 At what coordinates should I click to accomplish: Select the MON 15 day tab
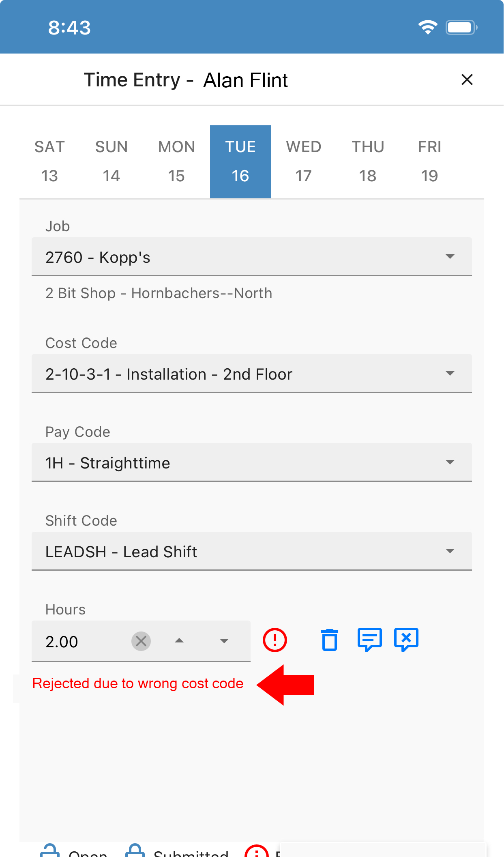[x=176, y=161]
